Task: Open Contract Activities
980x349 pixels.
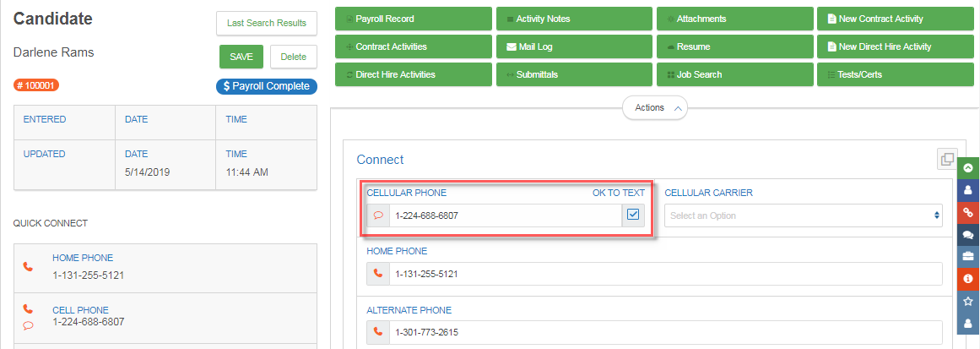Action: pos(413,46)
